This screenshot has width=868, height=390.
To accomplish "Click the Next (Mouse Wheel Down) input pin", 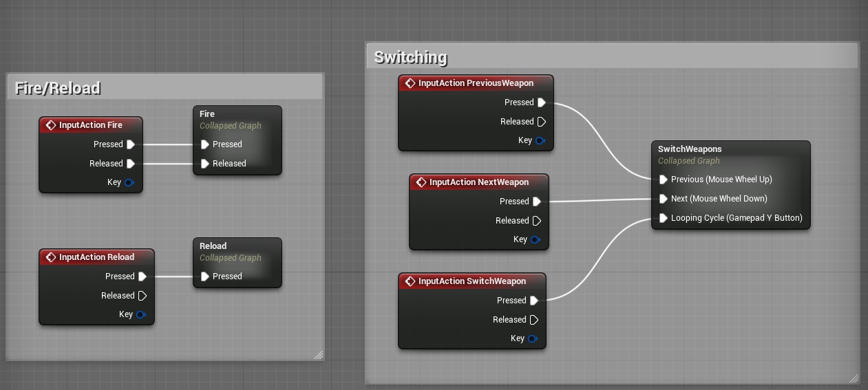I will click(x=664, y=199).
